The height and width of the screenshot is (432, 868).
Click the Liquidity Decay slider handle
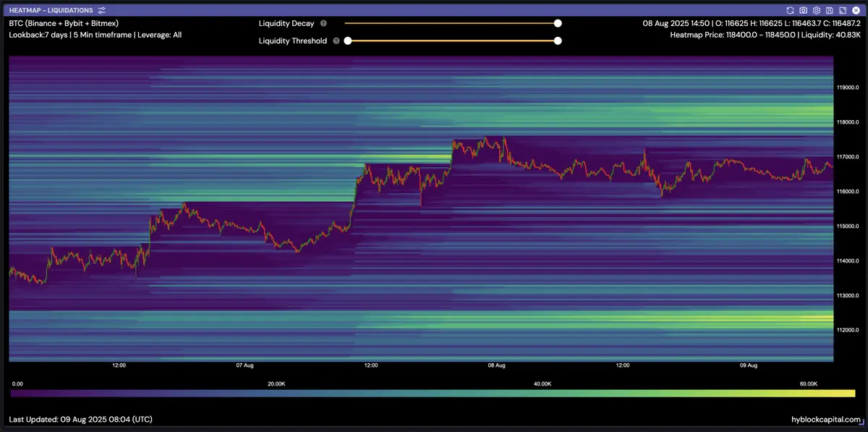pyautogui.click(x=558, y=23)
